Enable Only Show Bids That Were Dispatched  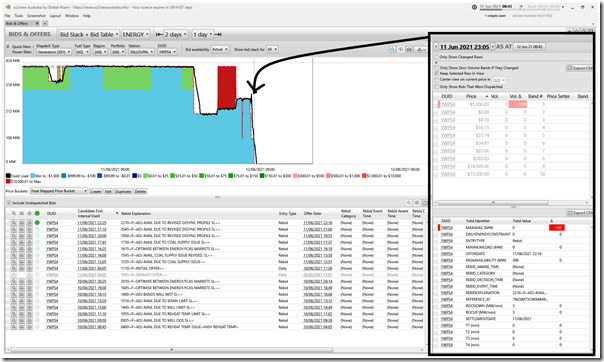pos(436,87)
